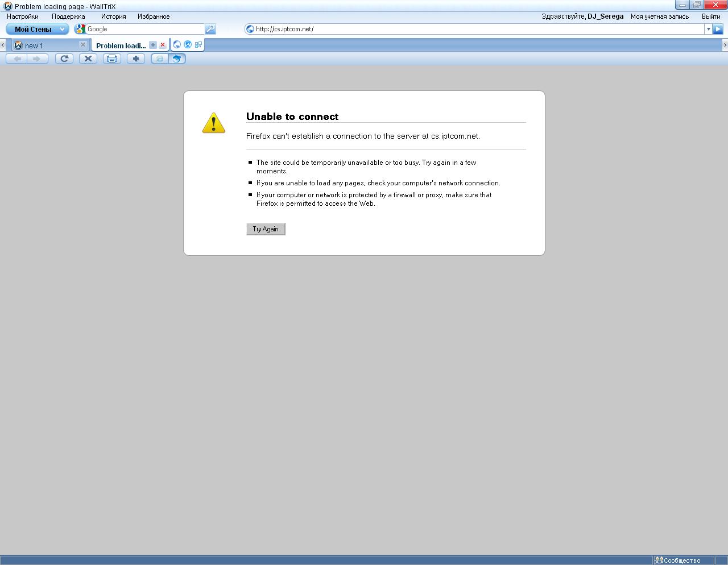This screenshot has height=565, width=728.
Task: Click the DJ_Serega username
Action: click(x=606, y=16)
